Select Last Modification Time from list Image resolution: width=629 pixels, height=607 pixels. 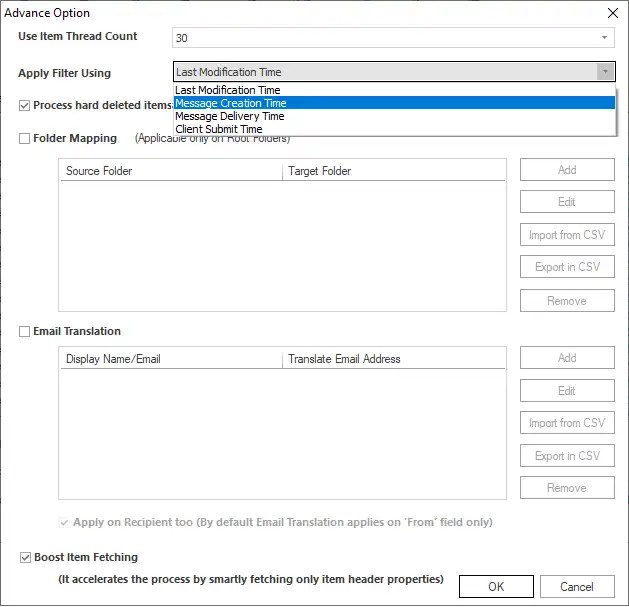coord(394,90)
